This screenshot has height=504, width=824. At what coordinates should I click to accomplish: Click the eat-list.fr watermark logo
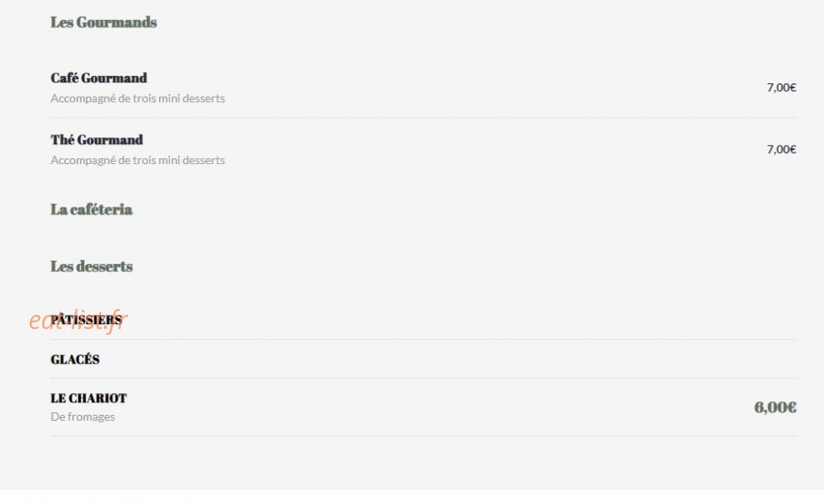coord(77,321)
